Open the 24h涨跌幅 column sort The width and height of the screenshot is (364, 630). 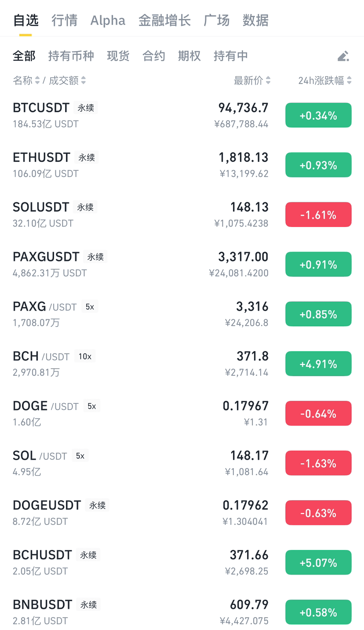point(321,81)
